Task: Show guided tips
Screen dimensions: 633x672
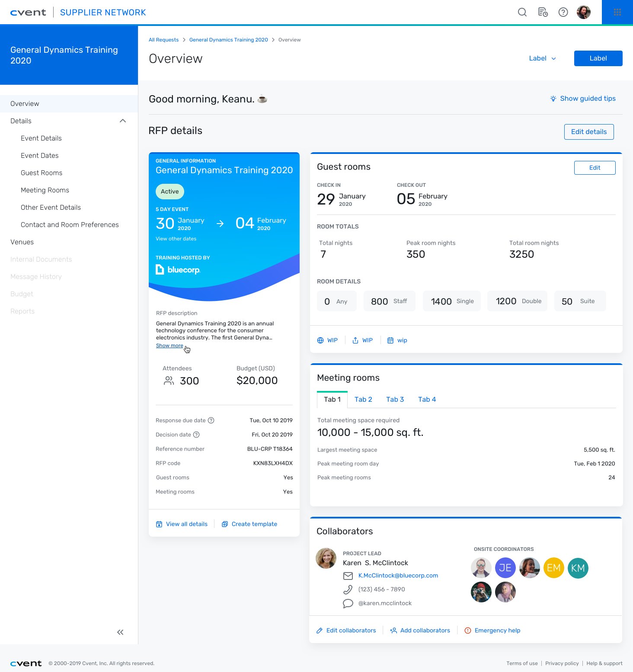Action: 583,99
